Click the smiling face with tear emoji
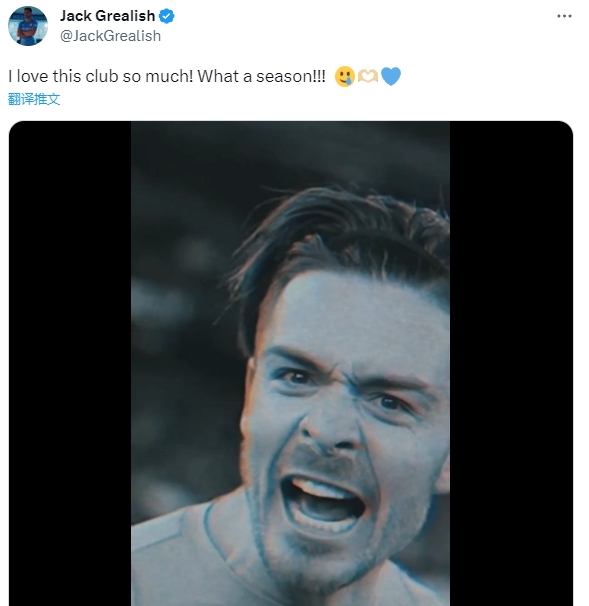 tap(345, 76)
